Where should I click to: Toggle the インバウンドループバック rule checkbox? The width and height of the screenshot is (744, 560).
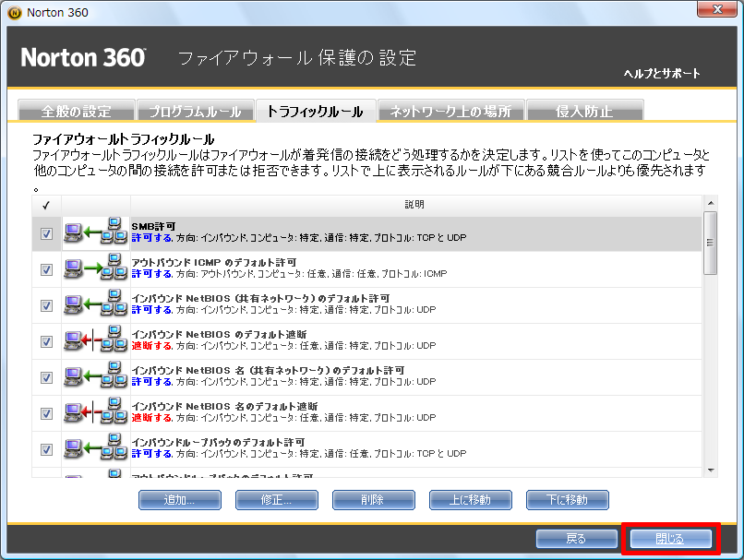click(46, 449)
